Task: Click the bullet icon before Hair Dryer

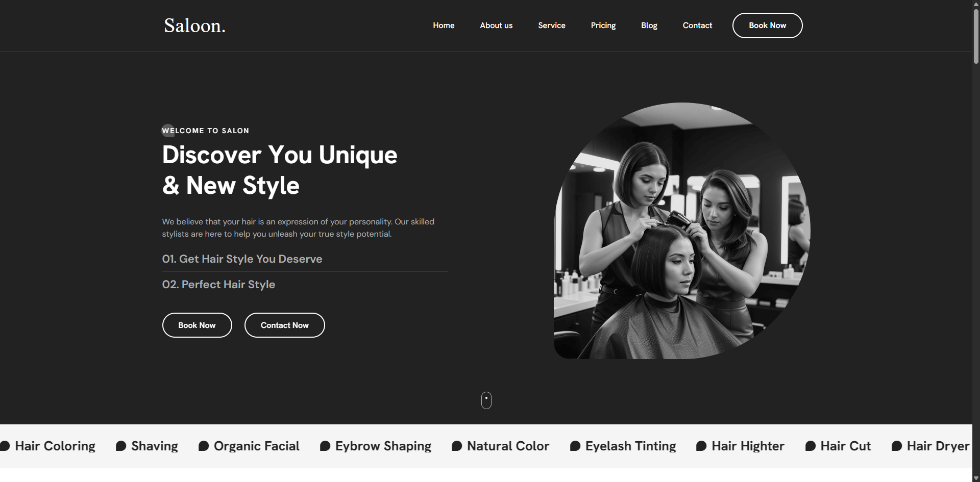Action: click(896, 446)
